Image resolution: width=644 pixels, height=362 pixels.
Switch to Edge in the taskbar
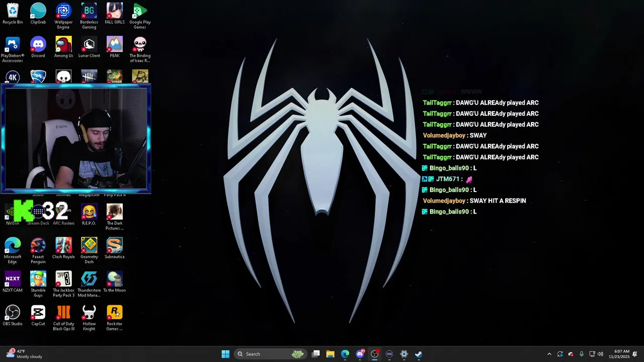click(345, 354)
